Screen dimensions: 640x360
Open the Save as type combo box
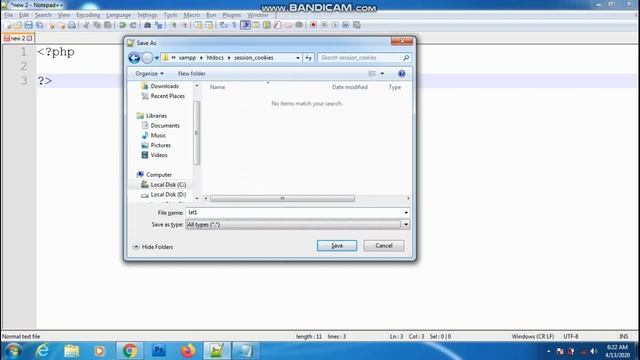(x=298, y=224)
